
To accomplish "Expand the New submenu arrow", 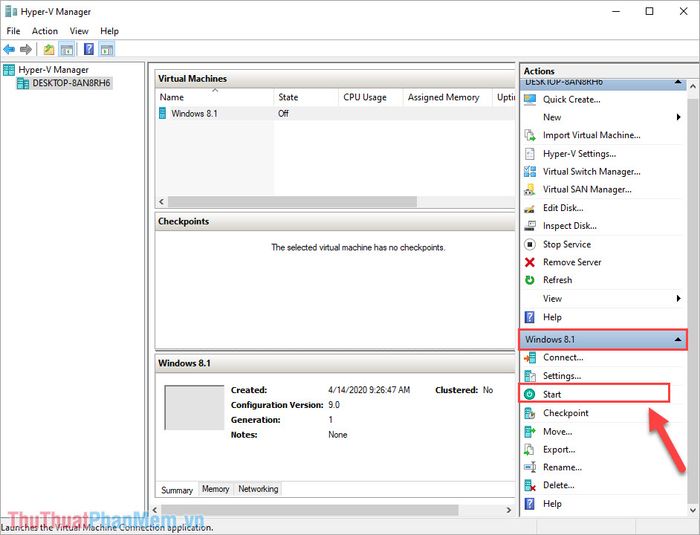I will coord(679,117).
